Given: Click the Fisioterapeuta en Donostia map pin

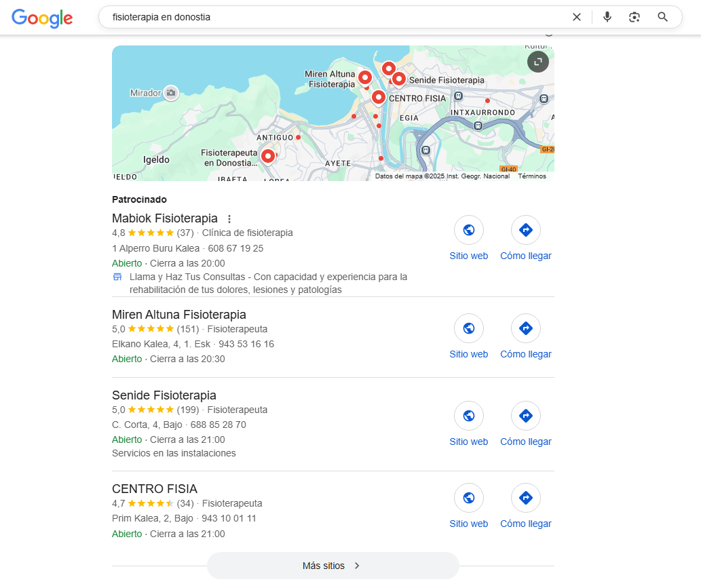Looking at the screenshot, I should pos(268,157).
